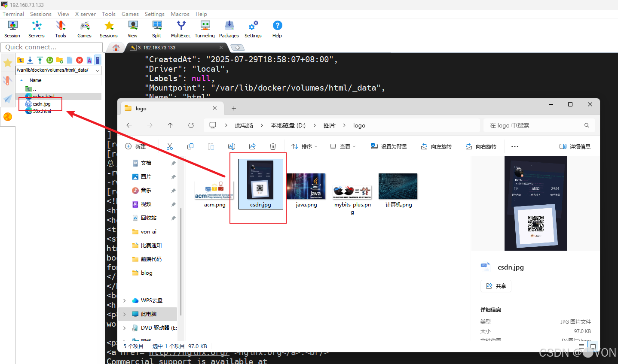Image resolution: width=618 pixels, height=364 pixels.
Task: Open the Session toolbar icon in MobaXterm
Action: 12,30
